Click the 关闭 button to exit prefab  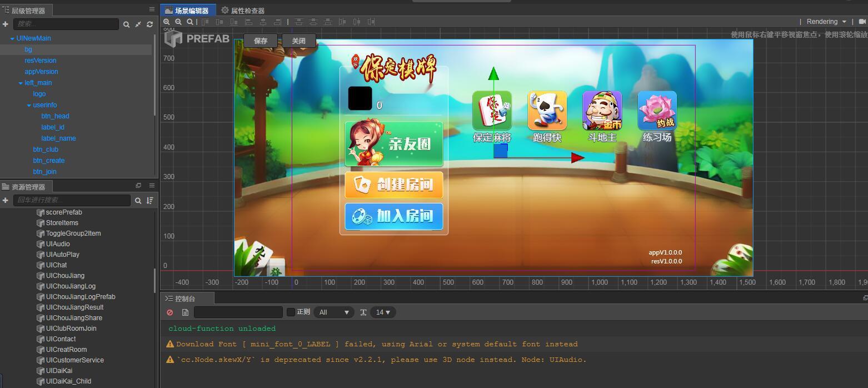point(298,41)
